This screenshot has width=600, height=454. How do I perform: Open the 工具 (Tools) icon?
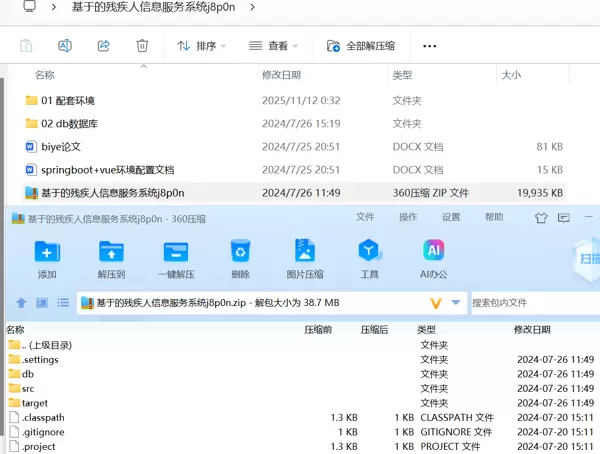tap(369, 251)
